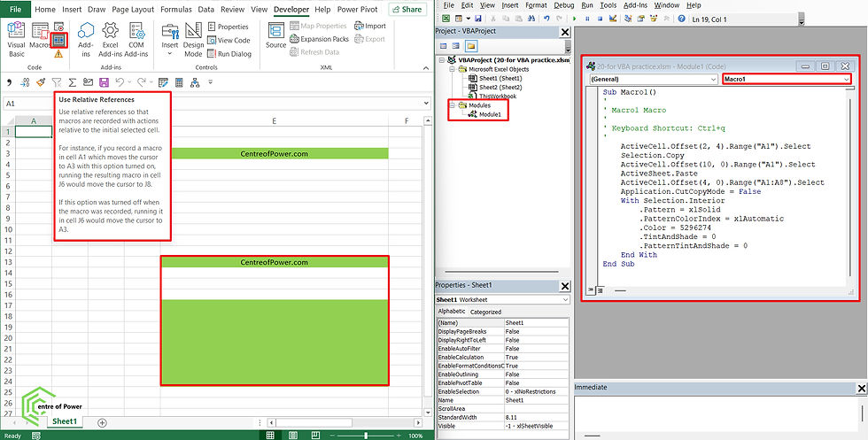Click View Code in the Controls group
The height and width of the screenshot is (440, 868).
[x=229, y=41]
